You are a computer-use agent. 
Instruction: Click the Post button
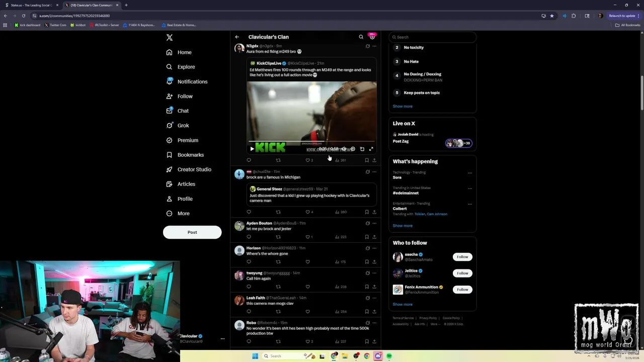[192, 232]
